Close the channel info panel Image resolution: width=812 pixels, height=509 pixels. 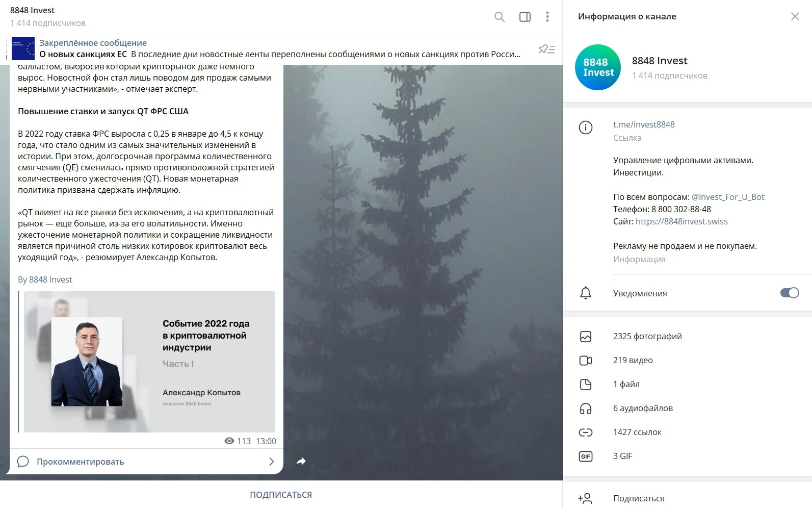(795, 16)
